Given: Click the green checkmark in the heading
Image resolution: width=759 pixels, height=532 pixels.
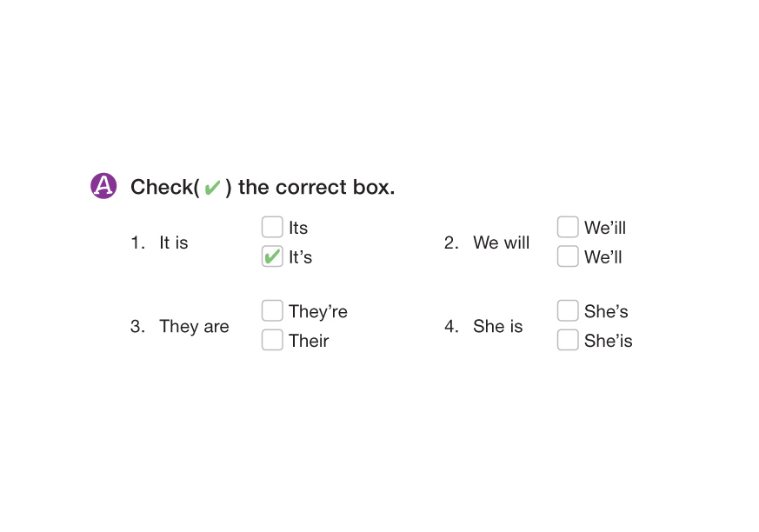Looking at the screenshot, I should (212, 188).
